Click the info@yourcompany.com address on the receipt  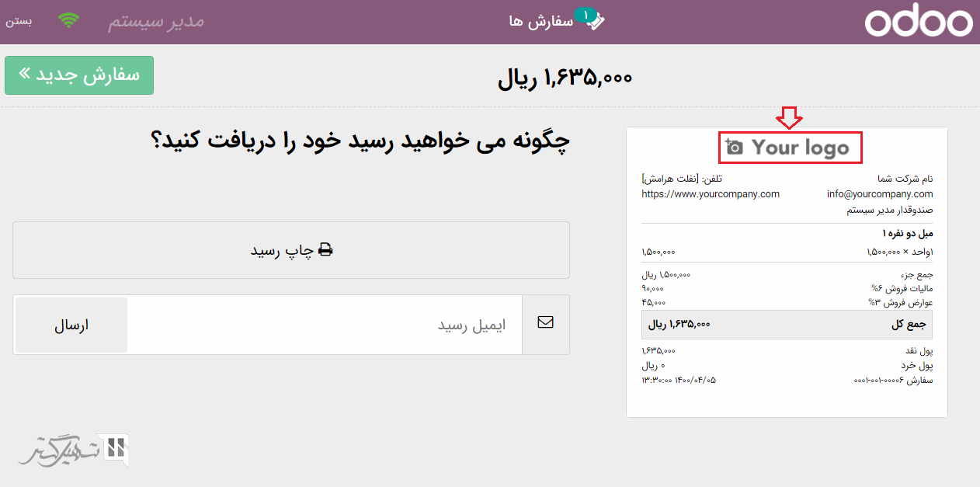pyautogui.click(x=880, y=194)
